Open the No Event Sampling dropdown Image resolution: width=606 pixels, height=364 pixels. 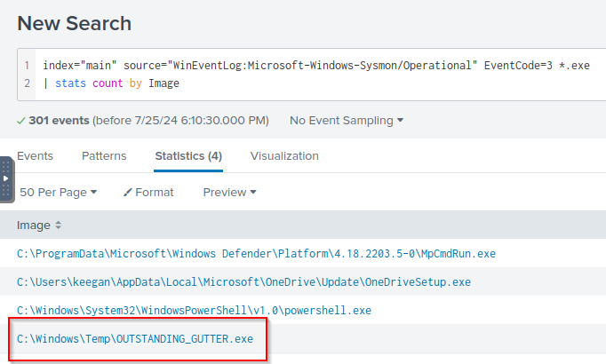[x=346, y=120]
